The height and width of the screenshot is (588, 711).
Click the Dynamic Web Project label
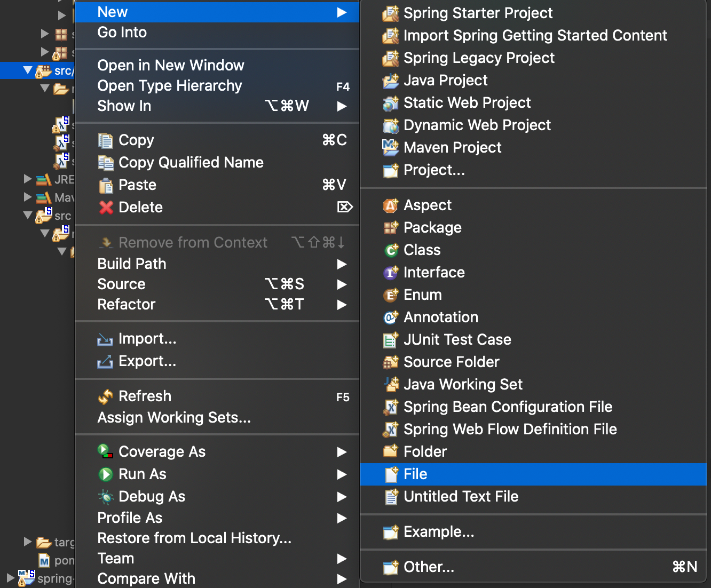477,125
